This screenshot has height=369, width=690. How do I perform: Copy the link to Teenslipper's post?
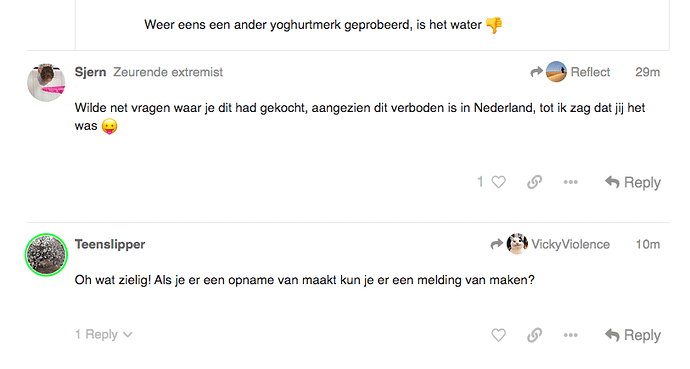(x=534, y=335)
